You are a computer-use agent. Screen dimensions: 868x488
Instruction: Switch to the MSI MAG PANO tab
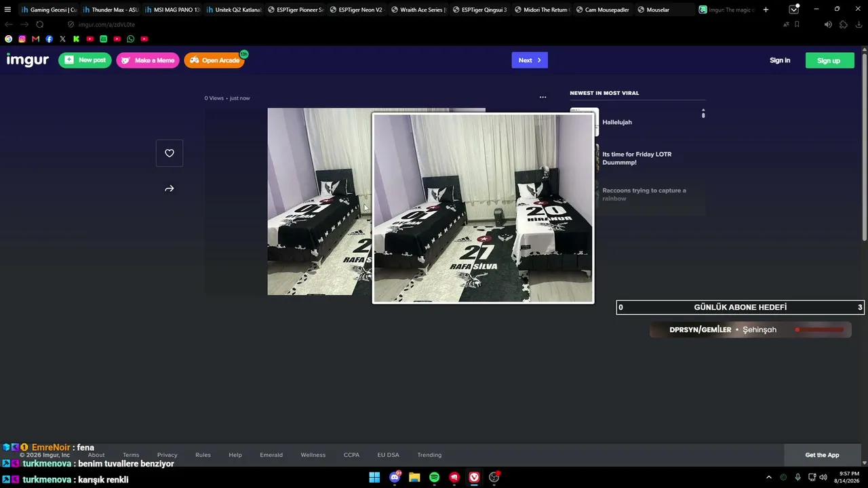(172, 9)
